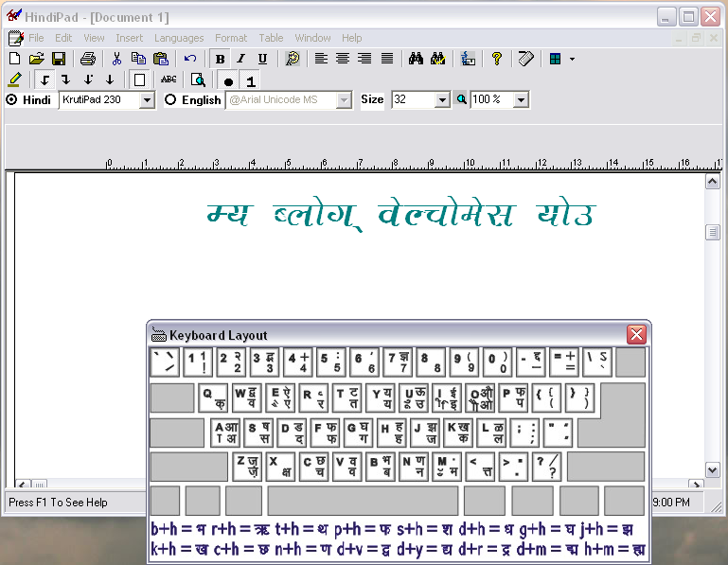Open help with the question mark icon

point(497,59)
